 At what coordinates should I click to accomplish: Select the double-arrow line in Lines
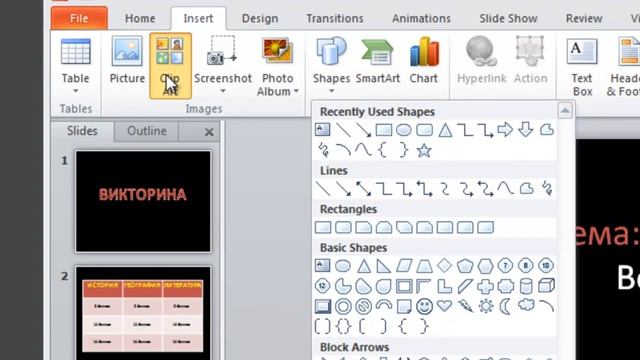click(363, 189)
